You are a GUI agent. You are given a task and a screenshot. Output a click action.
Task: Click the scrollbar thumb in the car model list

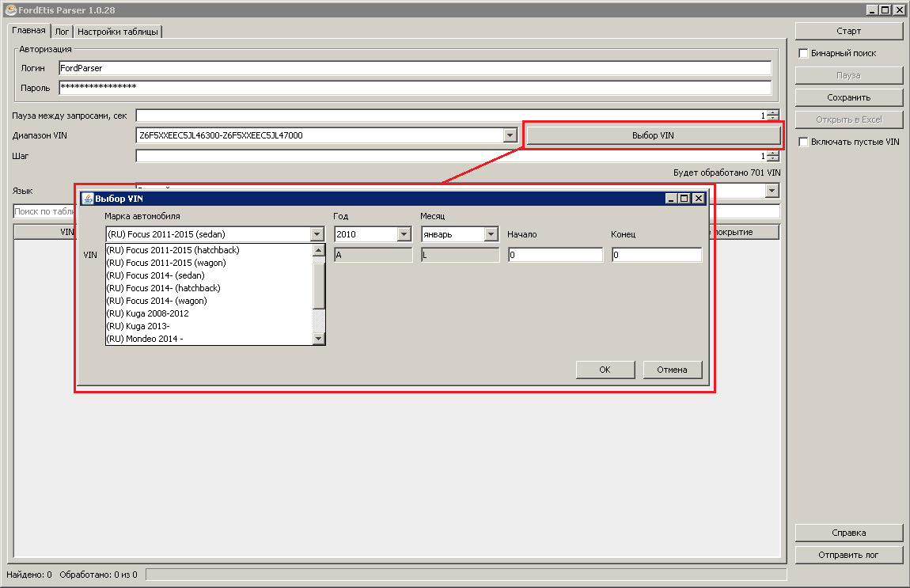point(319,286)
